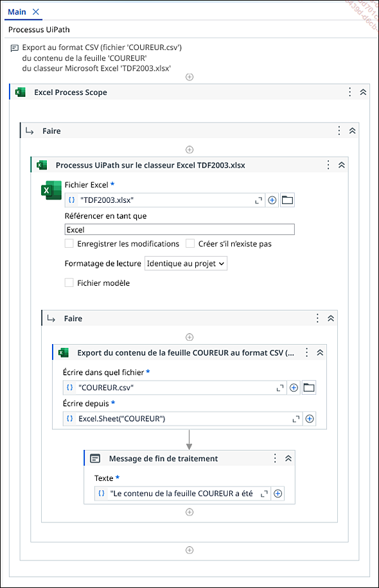Click plus button beside Excel.Sheet("COUREUR") field

click(x=310, y=419)
